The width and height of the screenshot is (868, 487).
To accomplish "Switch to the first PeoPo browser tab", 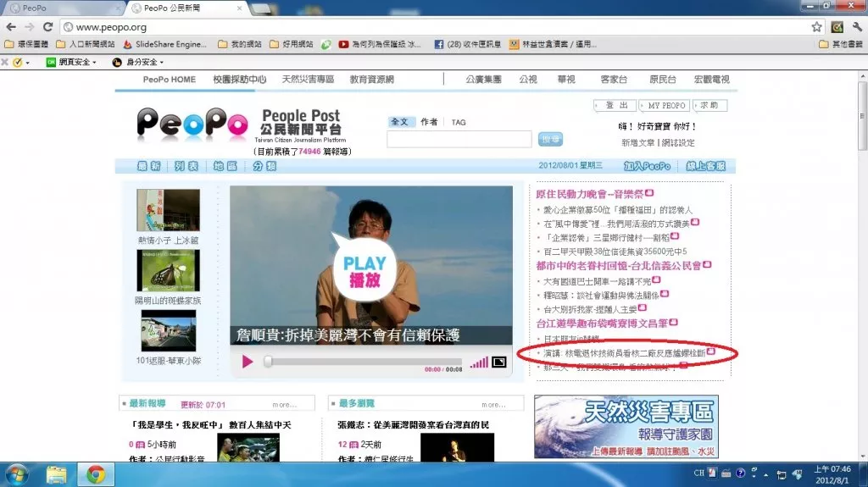I will [63, 8].
